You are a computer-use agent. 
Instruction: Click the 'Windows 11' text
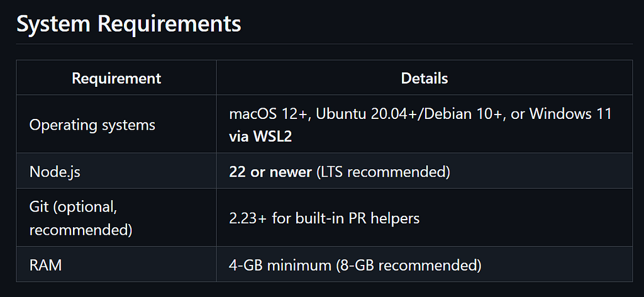pyautogui.click(x=571, y=113)
